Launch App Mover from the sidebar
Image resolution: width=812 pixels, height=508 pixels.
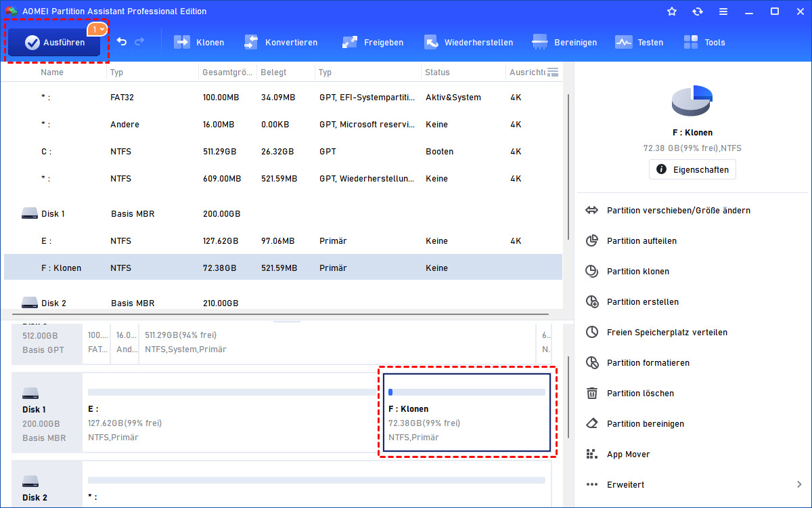[628, 454]
